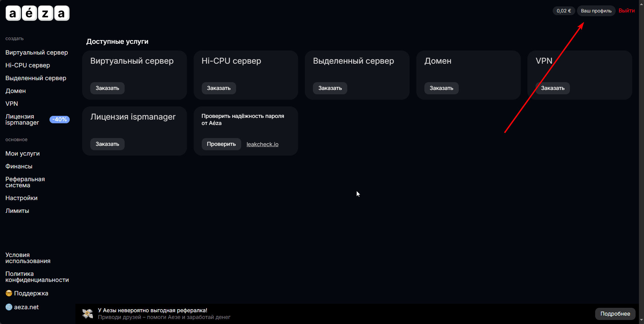Image resolution: width=644 pixels, height=324 pixels.
Task: Click the support emoji icon in sidebar
Action: click(x=9, y=293)
